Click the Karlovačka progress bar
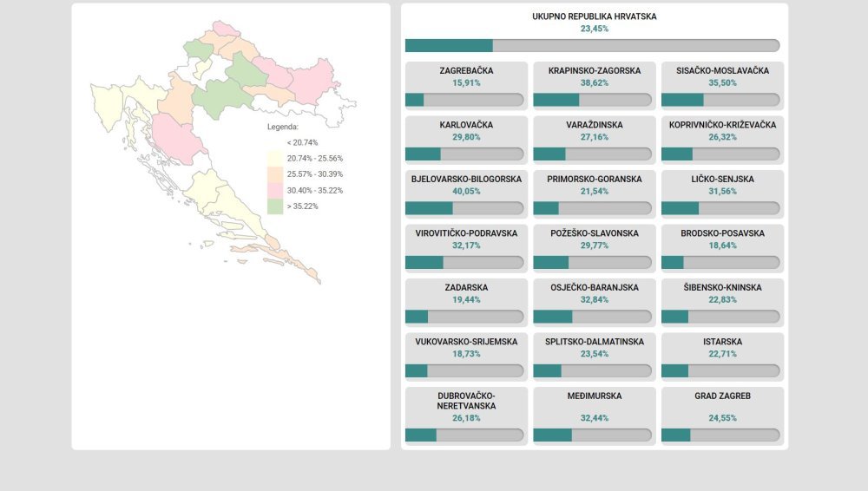This screenshot has height=491, width=868. point(464,154)
